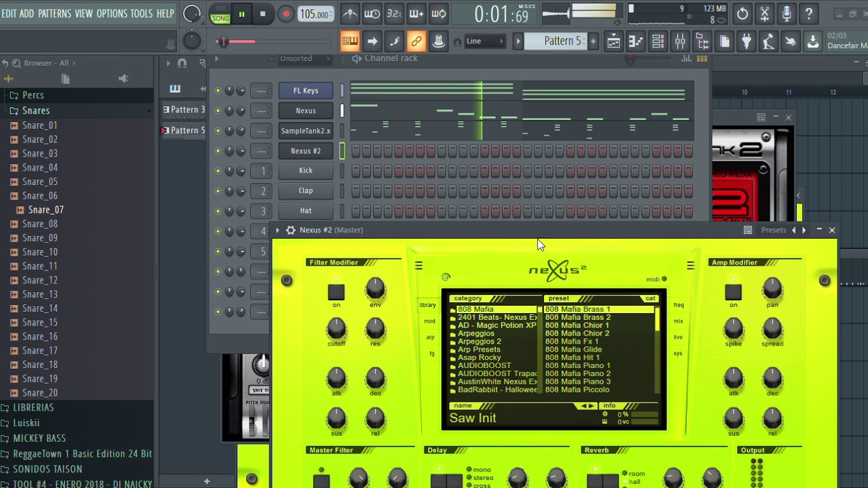The height and width of the screenshot is (488, 868).
Task: Select room reverb type in Nexus
Action: tap(634, 474)
